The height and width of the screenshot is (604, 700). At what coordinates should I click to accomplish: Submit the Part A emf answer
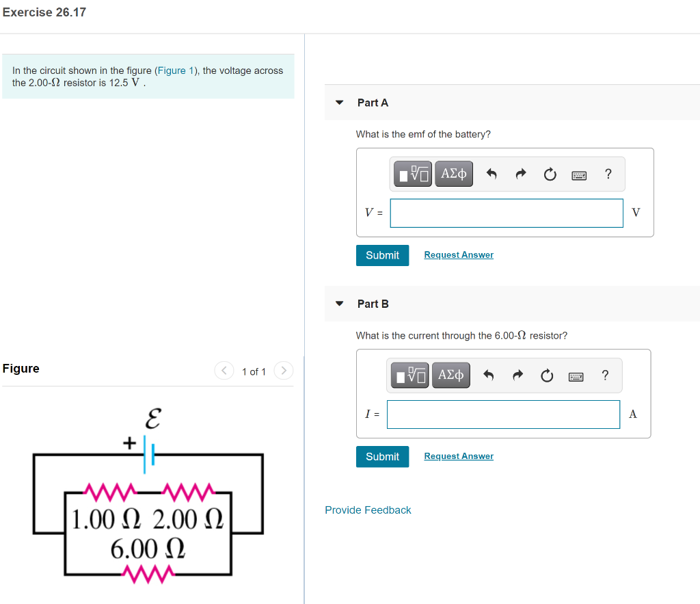click(x=382, y=255)
